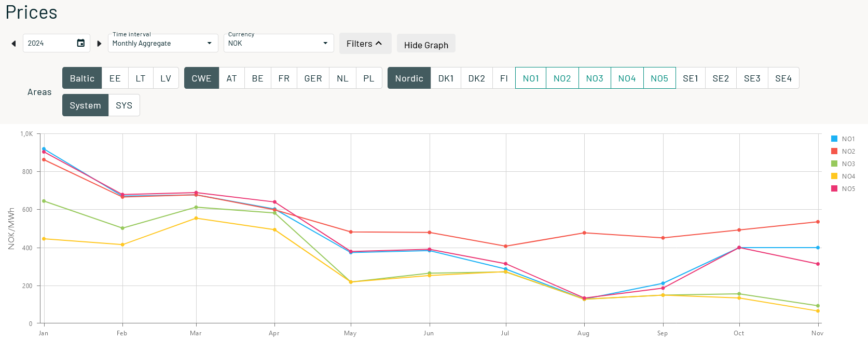This screenshot has height=340, width=868.
Task: Open the calendar date picker icon
Action: pyautogui.click(x=81, y=43)
